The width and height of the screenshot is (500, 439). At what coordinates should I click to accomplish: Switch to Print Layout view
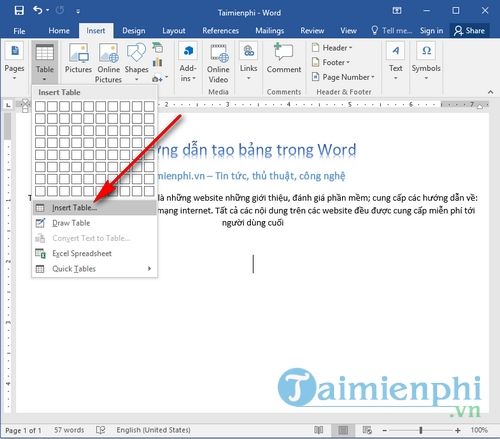(343, 430)
